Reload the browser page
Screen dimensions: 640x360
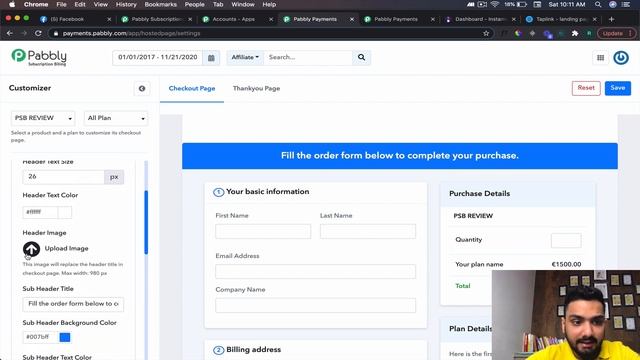click(38, 33)
